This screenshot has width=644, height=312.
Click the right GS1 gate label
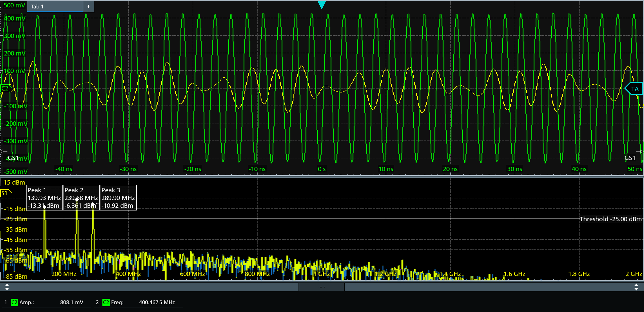pyautogui.click(x=630, y=158)
